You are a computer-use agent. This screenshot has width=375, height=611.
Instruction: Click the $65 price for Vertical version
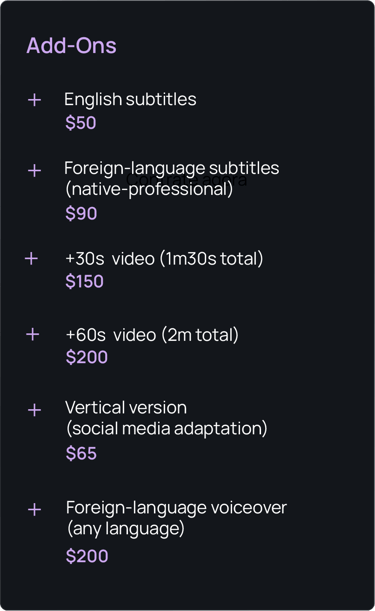(81, 454)
